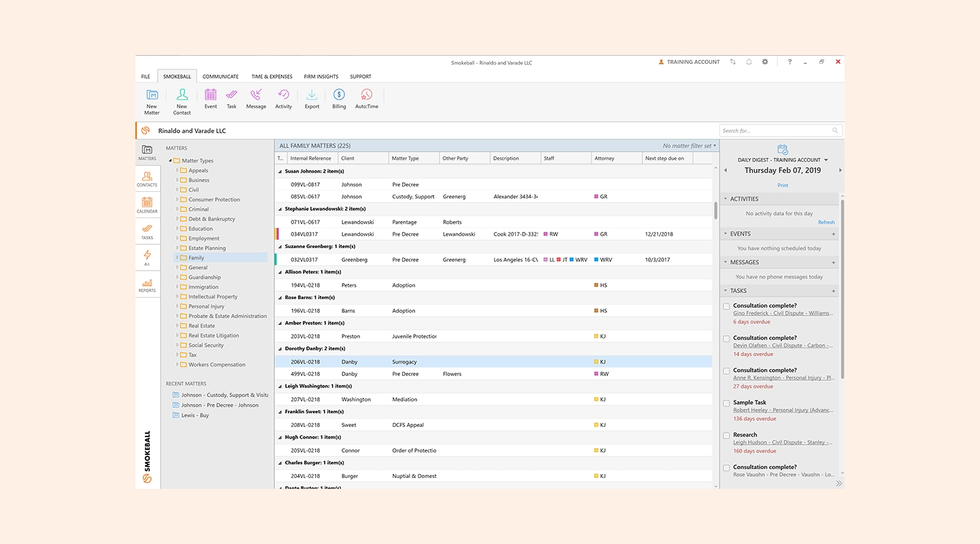The image size is (980, 544).
Task: Click the Daily Digest calendar icon
Action: [783, 150]
